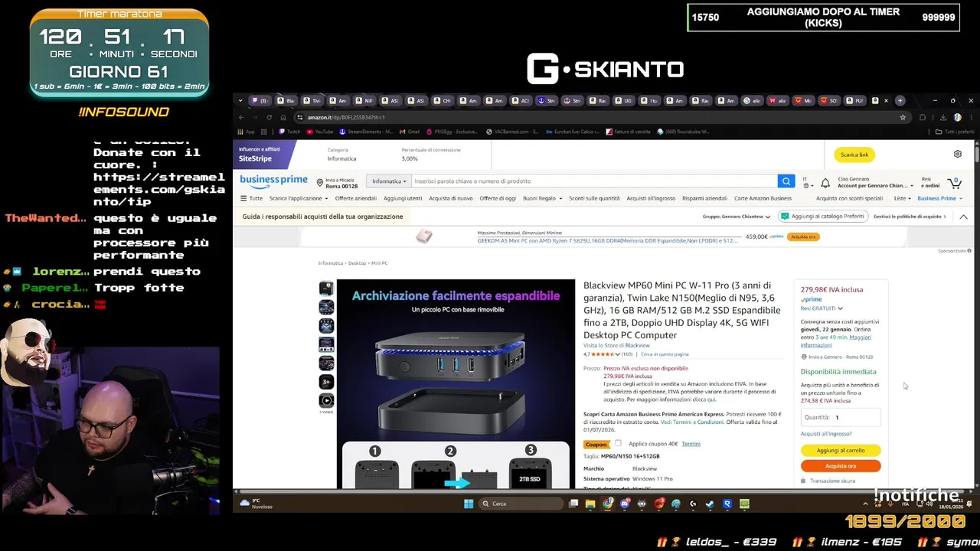Click the business prime logo
Screen dimensions: 980x551
(273, 181)
